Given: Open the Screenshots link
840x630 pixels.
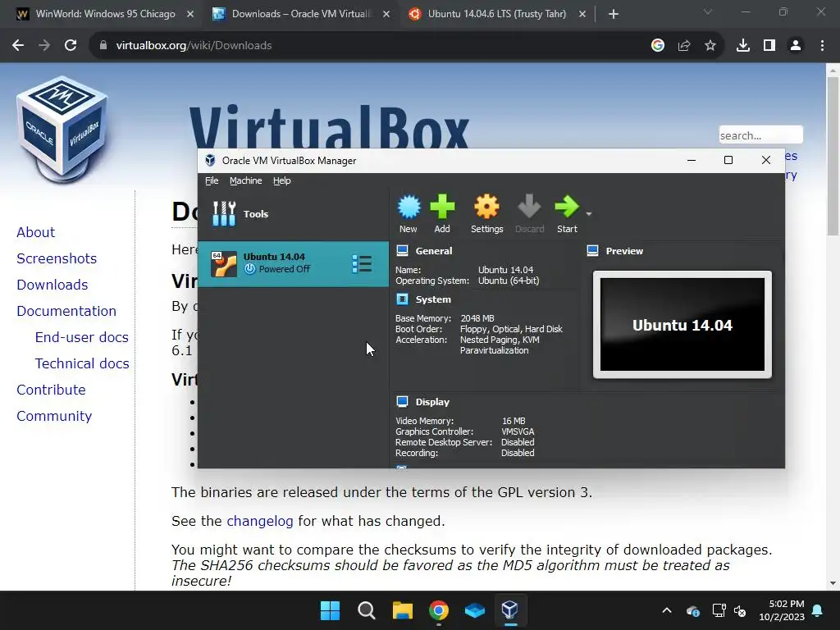Looking at the screenshot, I should click(57, 258).
